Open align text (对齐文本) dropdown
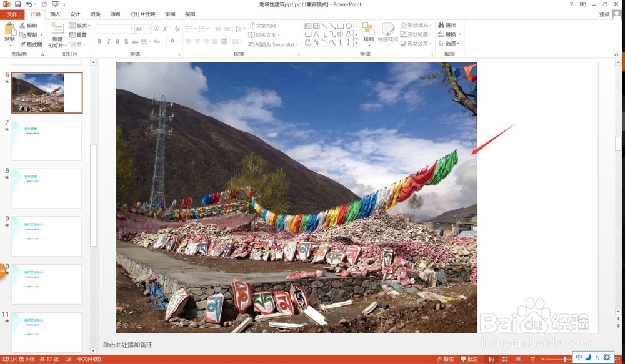 (x=264, y=35)
